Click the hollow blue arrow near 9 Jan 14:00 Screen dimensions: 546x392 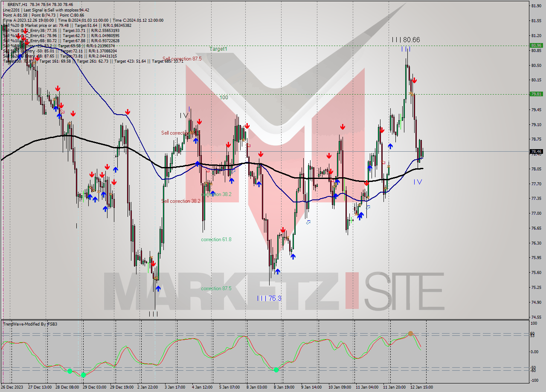(308, 222)
